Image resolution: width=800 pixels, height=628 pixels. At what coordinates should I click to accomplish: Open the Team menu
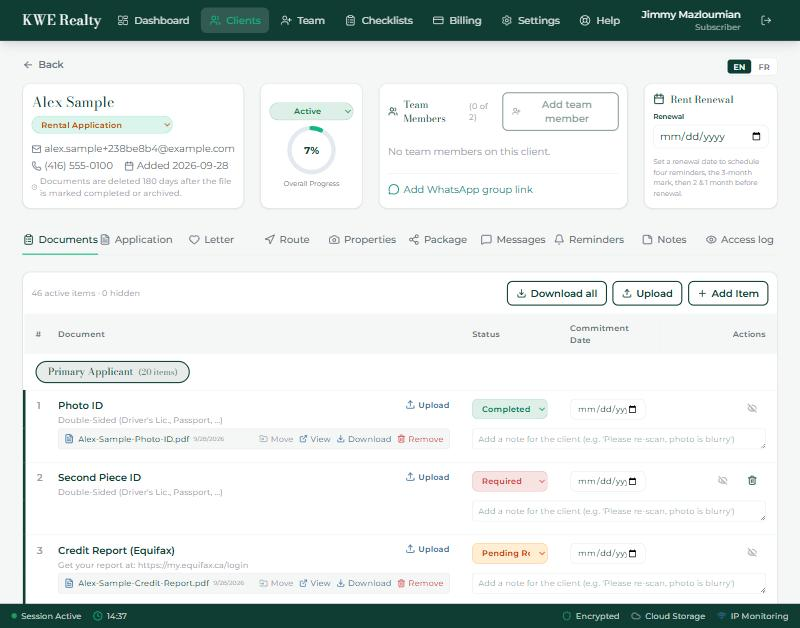(303, 20)
